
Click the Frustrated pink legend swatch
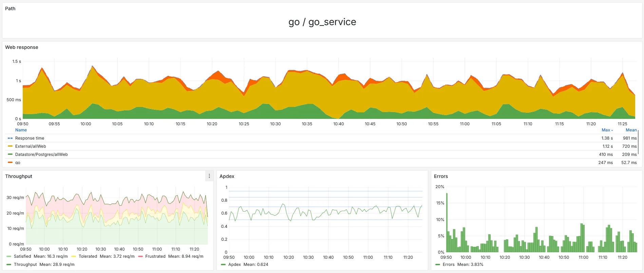tap(140, 256)
